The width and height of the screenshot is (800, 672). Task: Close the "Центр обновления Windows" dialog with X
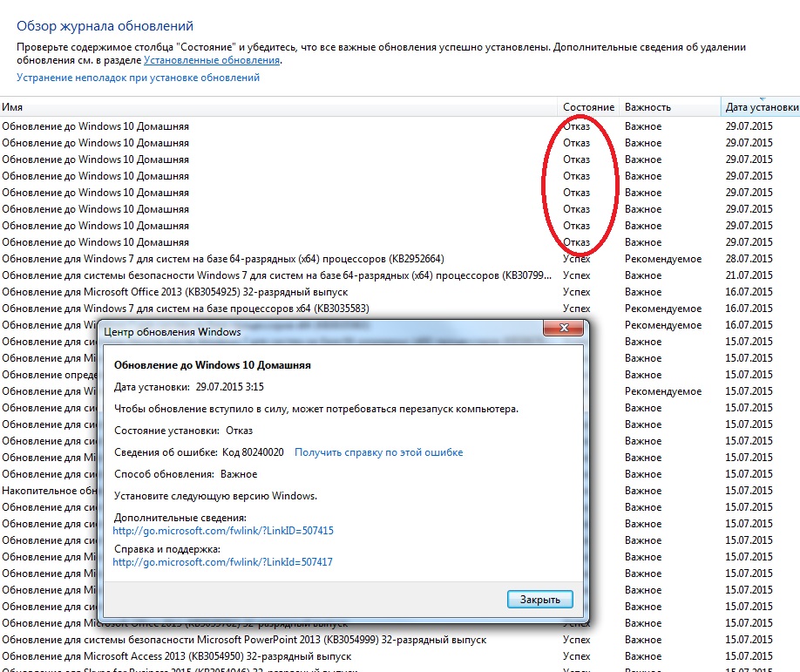pos(564,328)
